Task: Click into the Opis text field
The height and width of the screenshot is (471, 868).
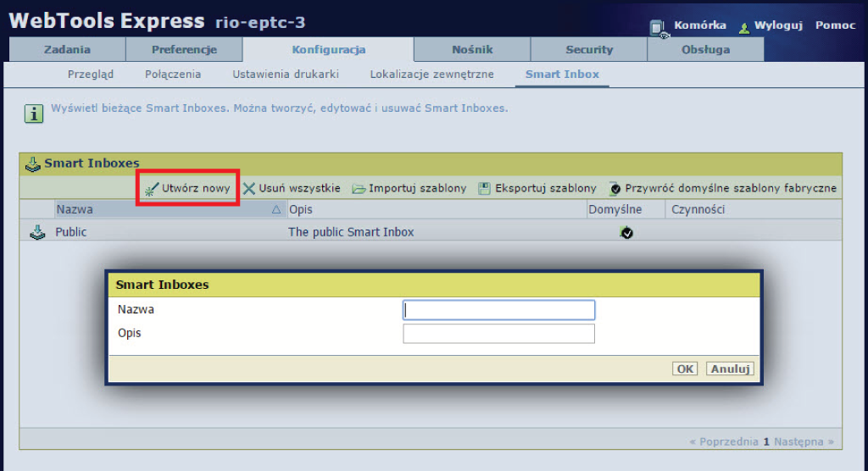Action: 498,334
